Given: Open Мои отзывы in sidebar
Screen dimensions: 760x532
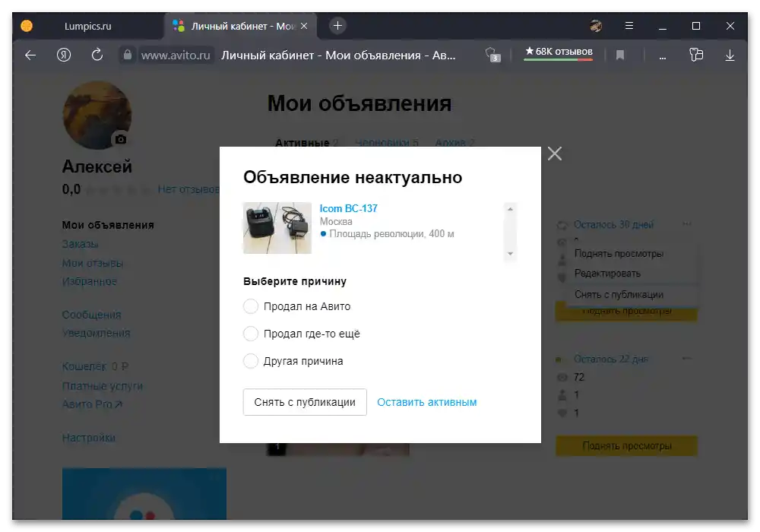Looking at the screenshot, I should point(93,263).
